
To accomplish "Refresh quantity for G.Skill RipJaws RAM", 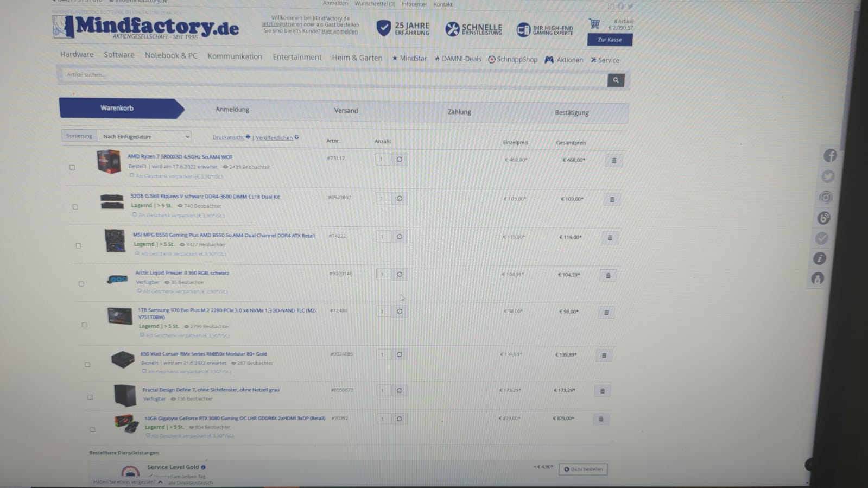I will pos(400,199).
